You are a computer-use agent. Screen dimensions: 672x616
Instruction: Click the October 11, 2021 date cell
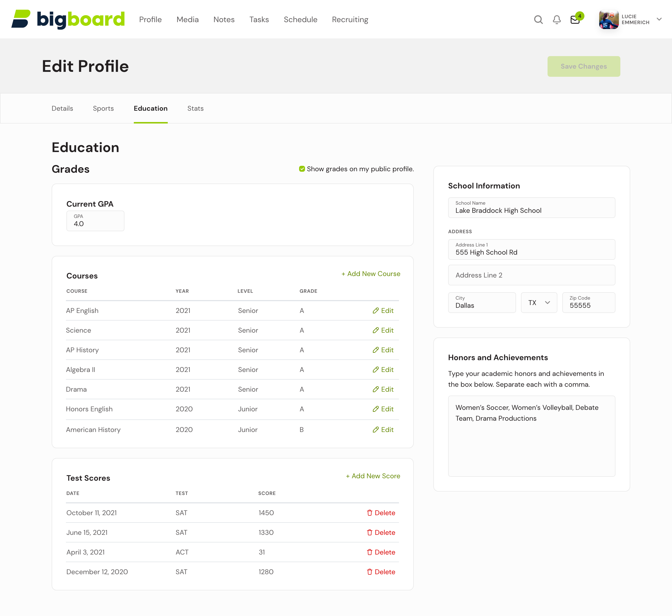pyautogui.click(x=91, y=513)
